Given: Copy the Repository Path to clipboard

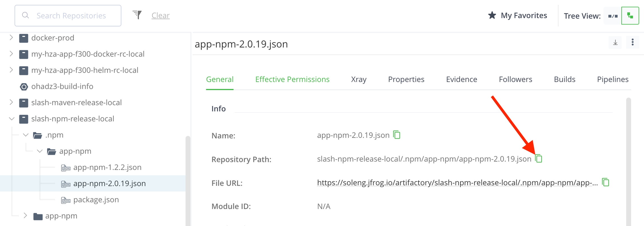Looking at the screenshot, I should pyautogui.click(x=539, y=159).
